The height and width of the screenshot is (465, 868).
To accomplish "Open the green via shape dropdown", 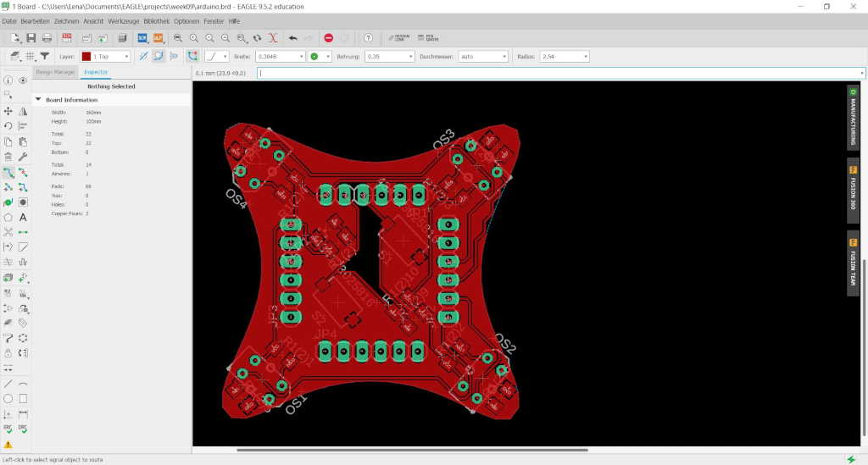I will (320, 57).
